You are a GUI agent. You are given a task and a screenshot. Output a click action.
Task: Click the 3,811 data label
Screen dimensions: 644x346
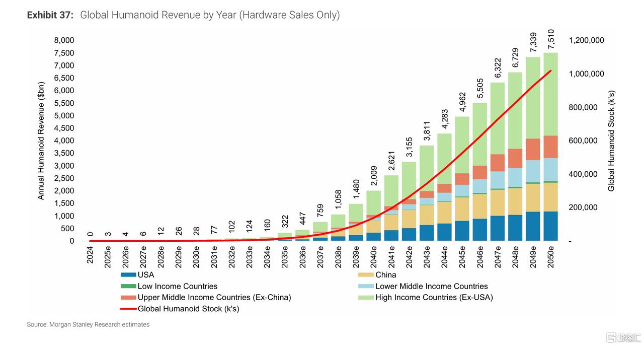coord(427,131)
